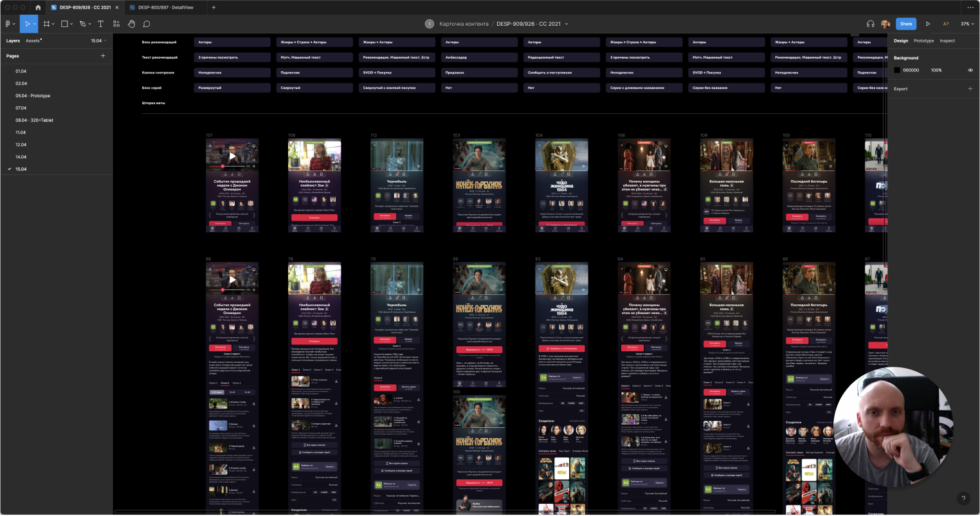Image resolution: width=980 pixels, height=516 pixels.
Task: Add a new page with plus icon
Action: coord(103,56)
